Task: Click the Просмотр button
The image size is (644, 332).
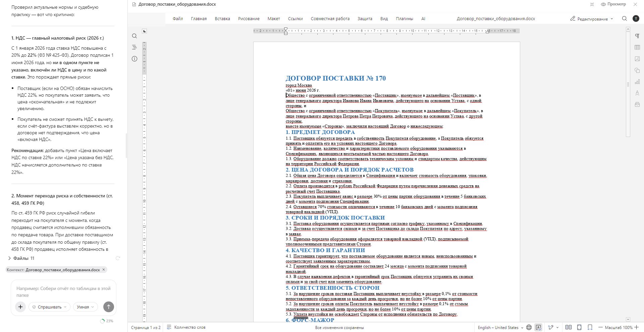Action: [613, 4]
